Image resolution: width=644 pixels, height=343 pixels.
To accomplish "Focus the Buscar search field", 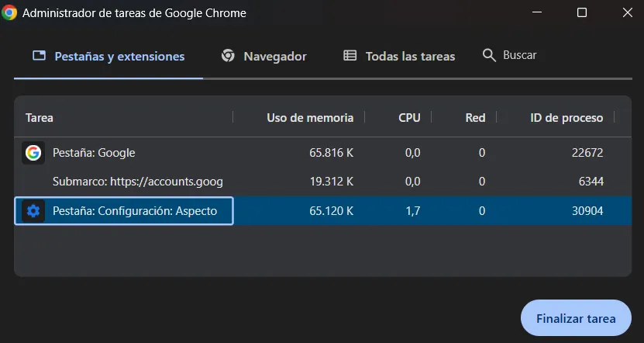I will (519, 55).
